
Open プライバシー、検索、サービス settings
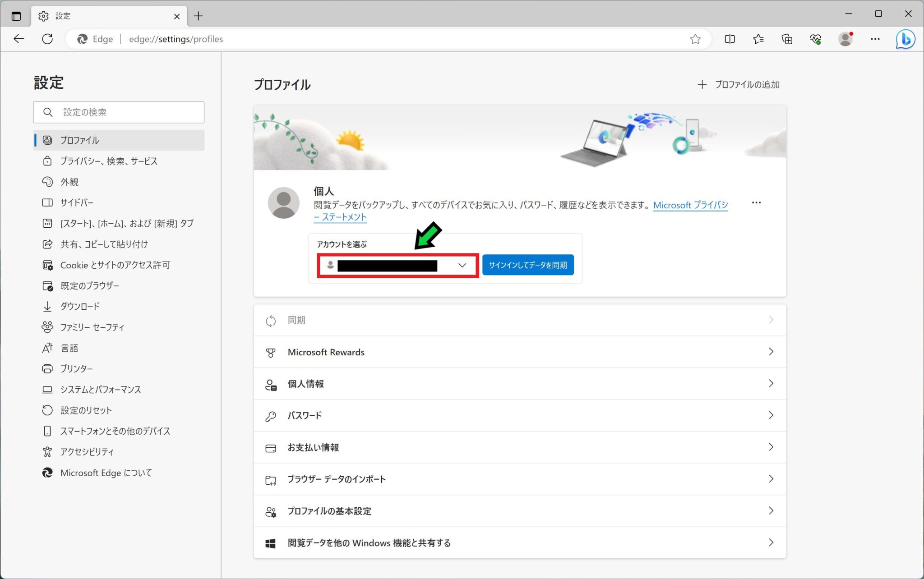pos(109,161)
